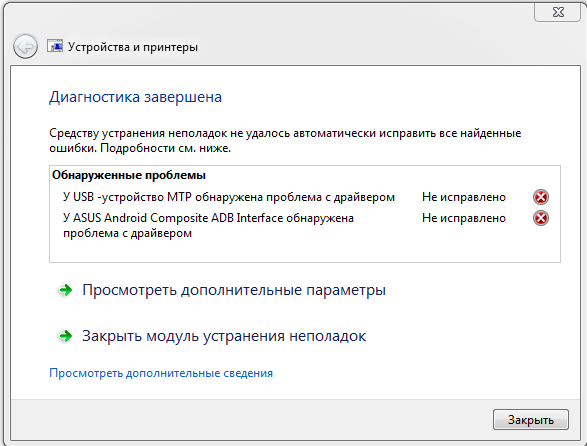Click green arrow beside Закрыть модуль устранения неполадок
This screenshot has height=446, width=587.
tap(66, 336)
